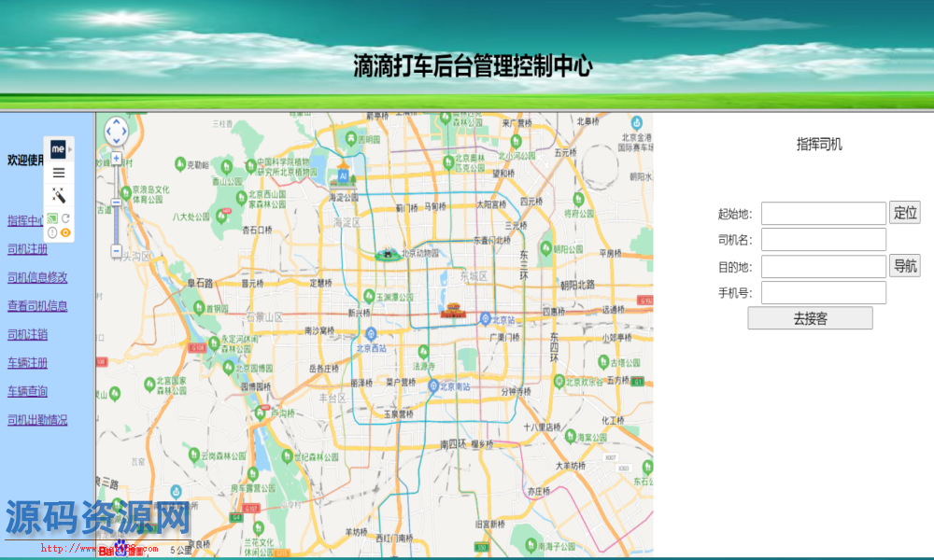
Task: Pan the map left with the arrow control
Action: pyautogui.click(x=107, y=131)
